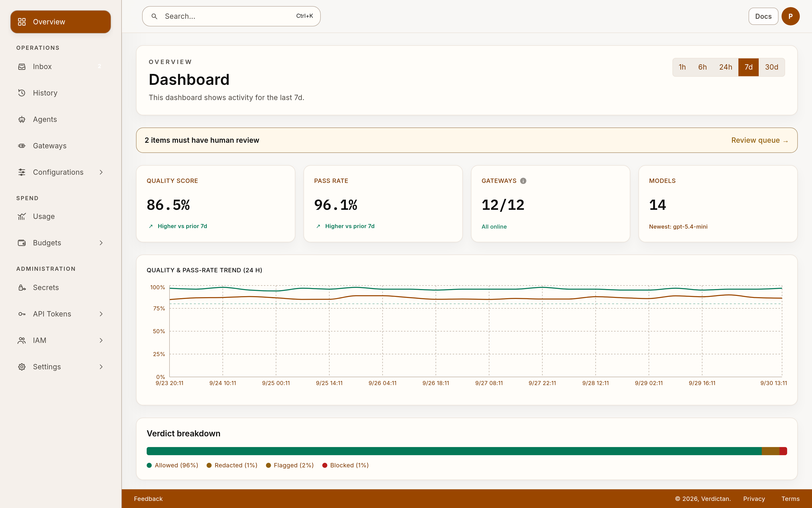Viewport: 812px width, 508px height.
Task: Expand the IAM chevron
Action: (101, 340)
